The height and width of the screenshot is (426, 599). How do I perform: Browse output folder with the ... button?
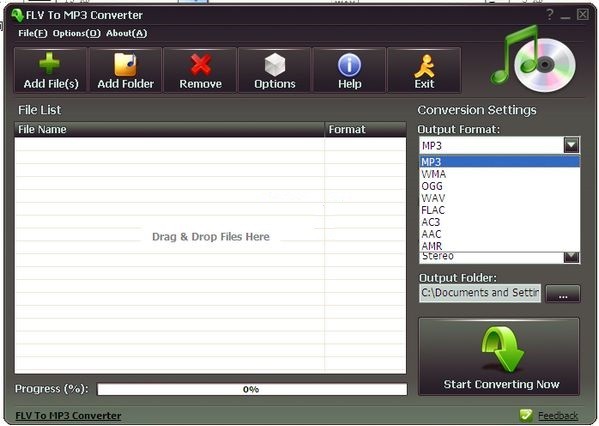click(x=563, y=294)
